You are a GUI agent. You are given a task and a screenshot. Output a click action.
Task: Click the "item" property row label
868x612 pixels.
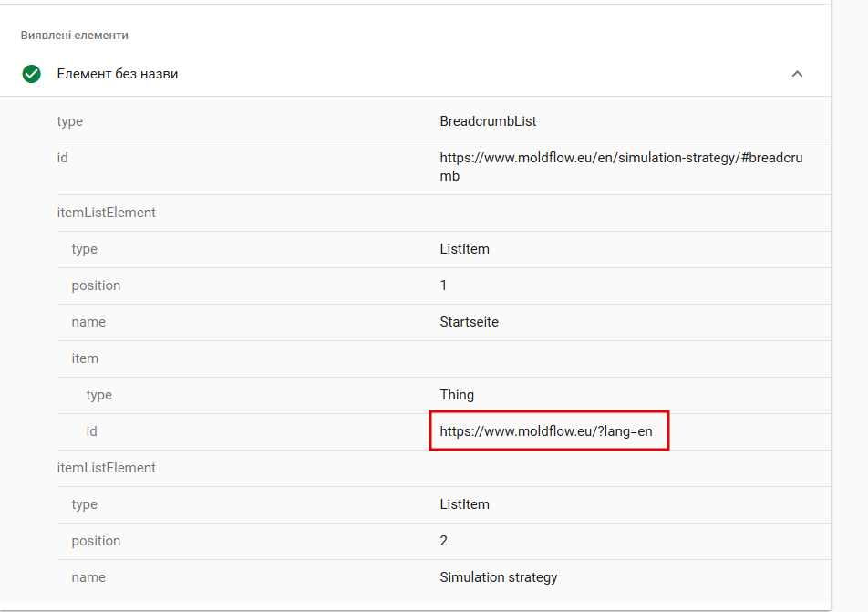pyautogui.click(x=85, y=358)
